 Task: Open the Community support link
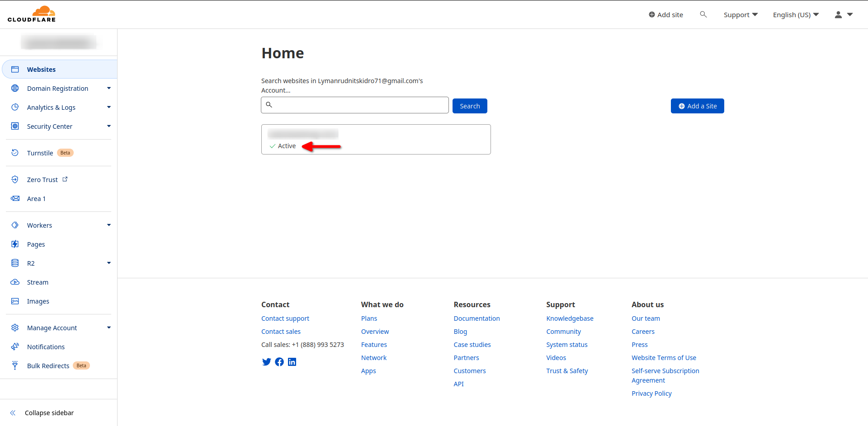point(563,332)
